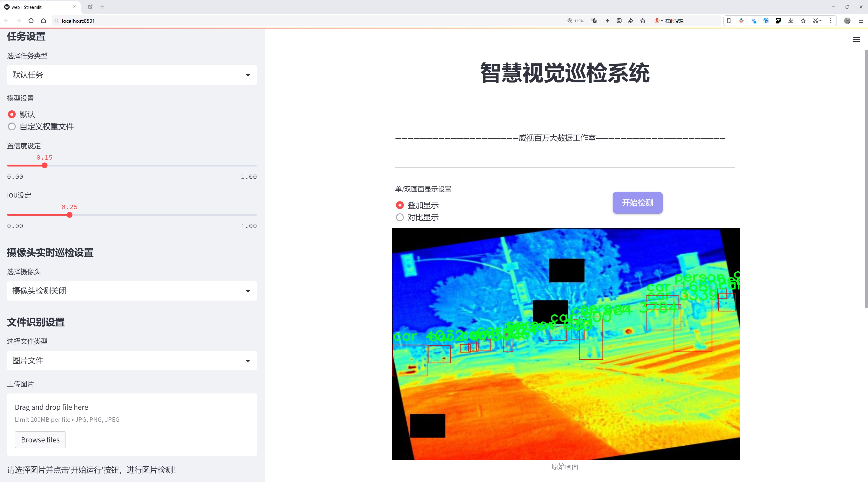
Task: Click the IOU slider handle at 0.25
Action: coord(69,215)
